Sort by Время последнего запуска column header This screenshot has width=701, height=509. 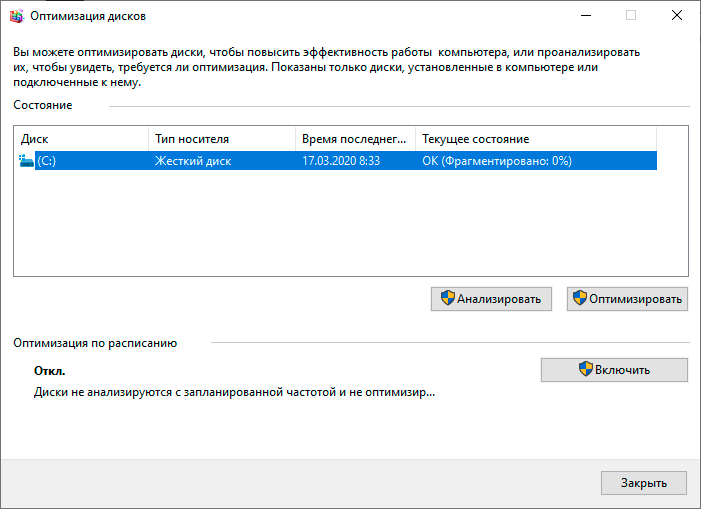pyautogui.click(x=355, y=139)
